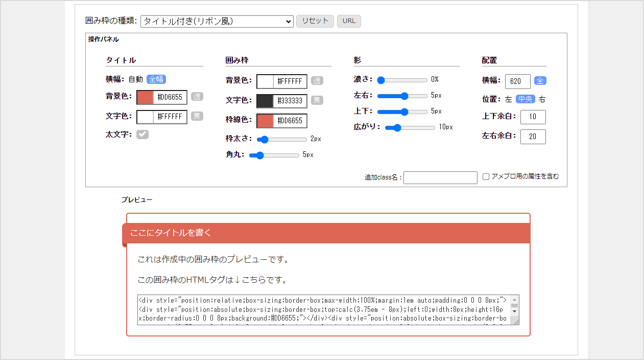Viewport: 644px width, 360px height.
Task: Click the URL button
Action: pos(349,21)
